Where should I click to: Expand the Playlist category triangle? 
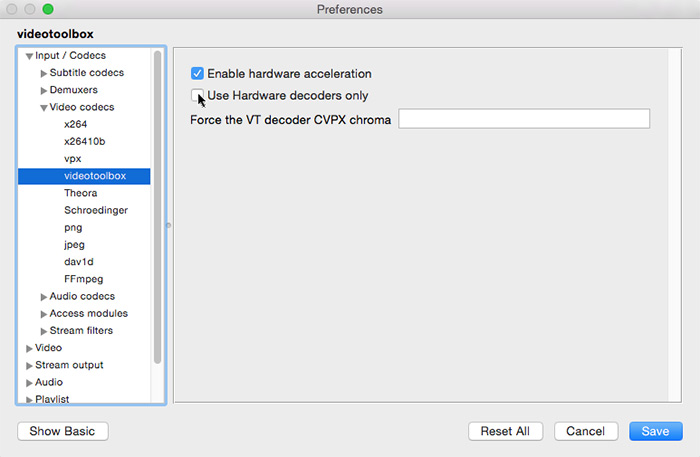(29, 400)
